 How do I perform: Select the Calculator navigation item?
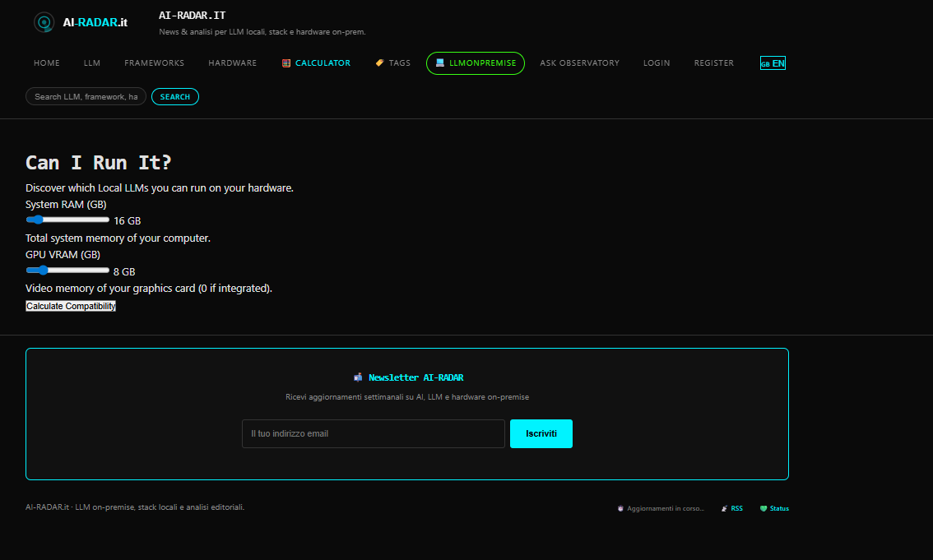323,62
